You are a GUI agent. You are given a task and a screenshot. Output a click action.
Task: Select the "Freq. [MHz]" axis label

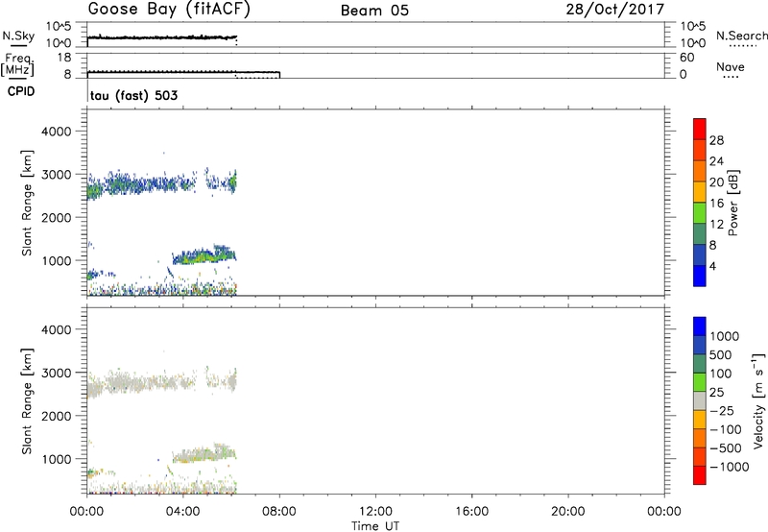coord(18,64)
